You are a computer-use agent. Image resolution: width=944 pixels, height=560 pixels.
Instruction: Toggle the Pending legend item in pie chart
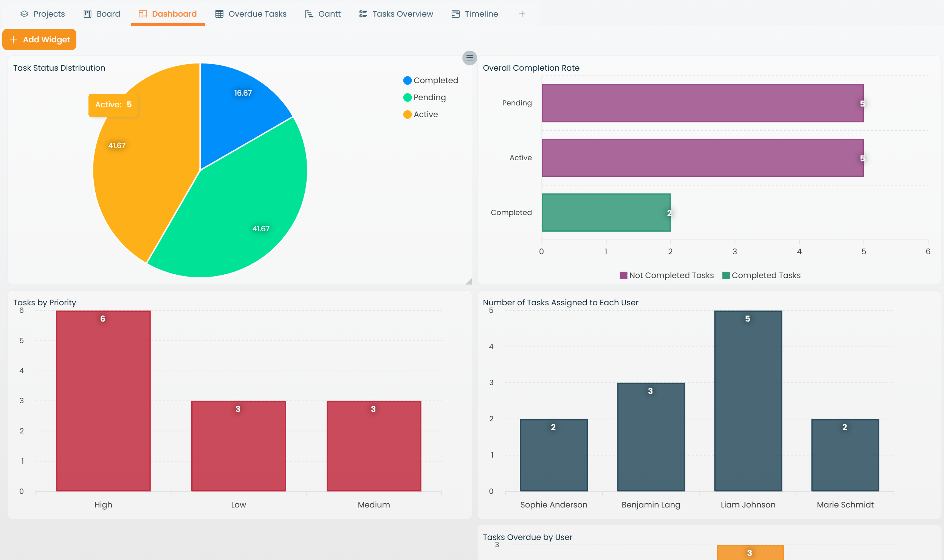(x=425, y=97)
